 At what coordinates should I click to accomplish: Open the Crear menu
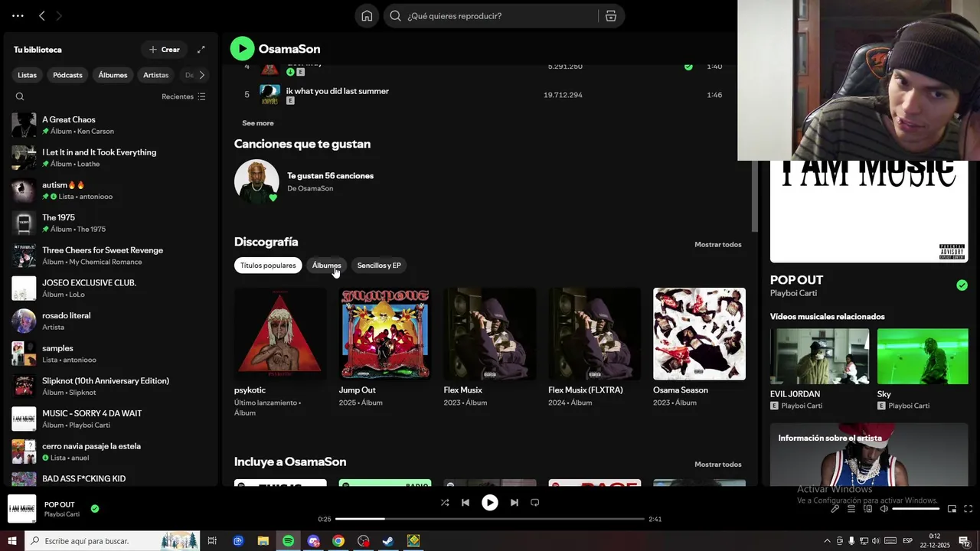164,50
